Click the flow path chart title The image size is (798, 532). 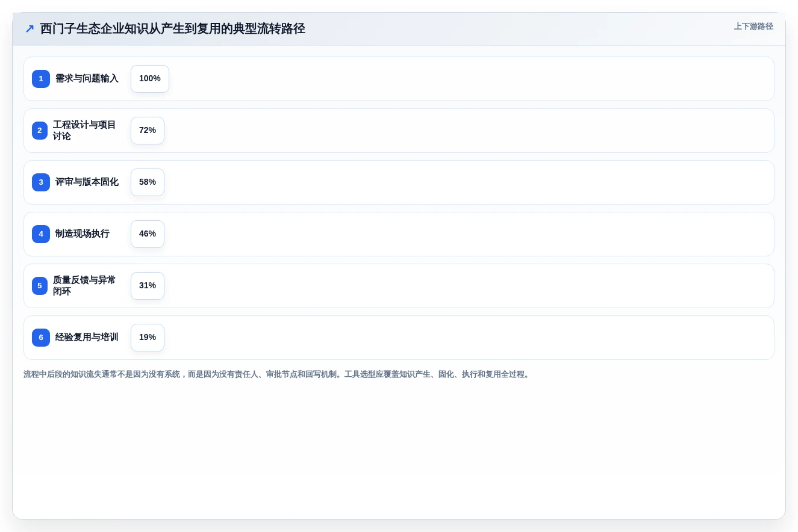click(173, 29)
